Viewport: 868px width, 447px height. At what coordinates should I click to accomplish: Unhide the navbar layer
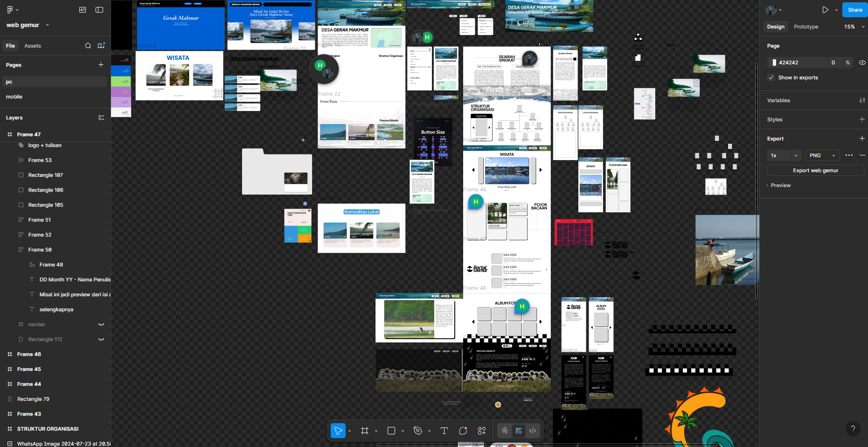(101, 324)
